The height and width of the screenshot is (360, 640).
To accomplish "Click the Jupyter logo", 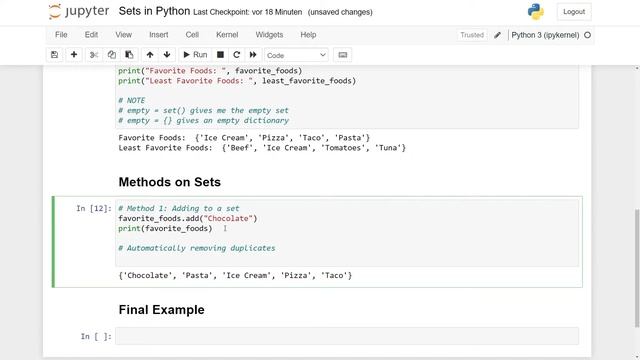I will pos(79,11).
